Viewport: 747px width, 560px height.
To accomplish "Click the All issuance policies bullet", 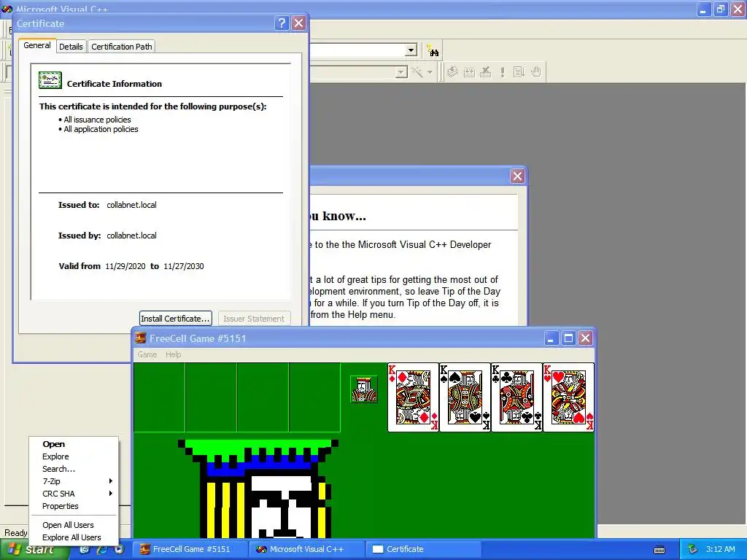I will (x=94, y=120).
